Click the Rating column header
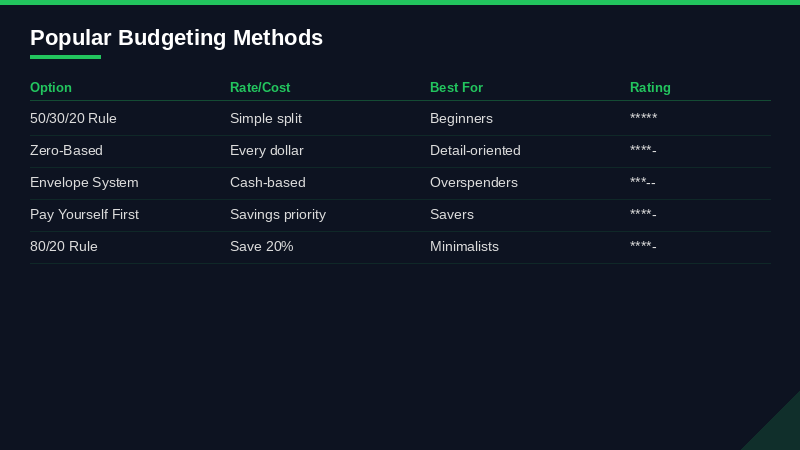Image resolution: width=800 pixels, height=450 pixels. pos(650,88)
